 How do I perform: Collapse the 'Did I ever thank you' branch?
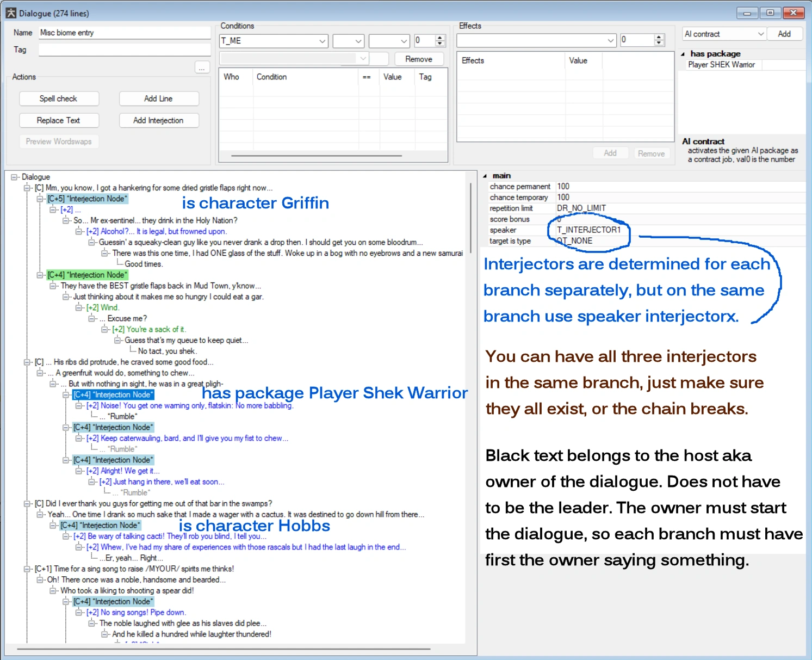point(27,503)
